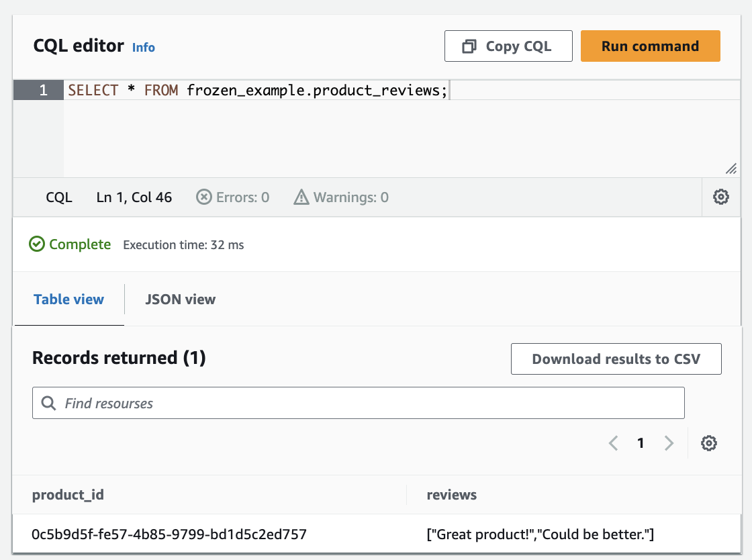
Task: Click the Copy CQL button
Action: tap(508, 46)
